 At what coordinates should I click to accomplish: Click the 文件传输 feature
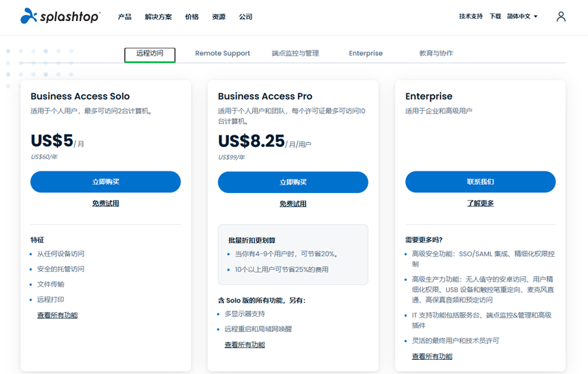50,284
